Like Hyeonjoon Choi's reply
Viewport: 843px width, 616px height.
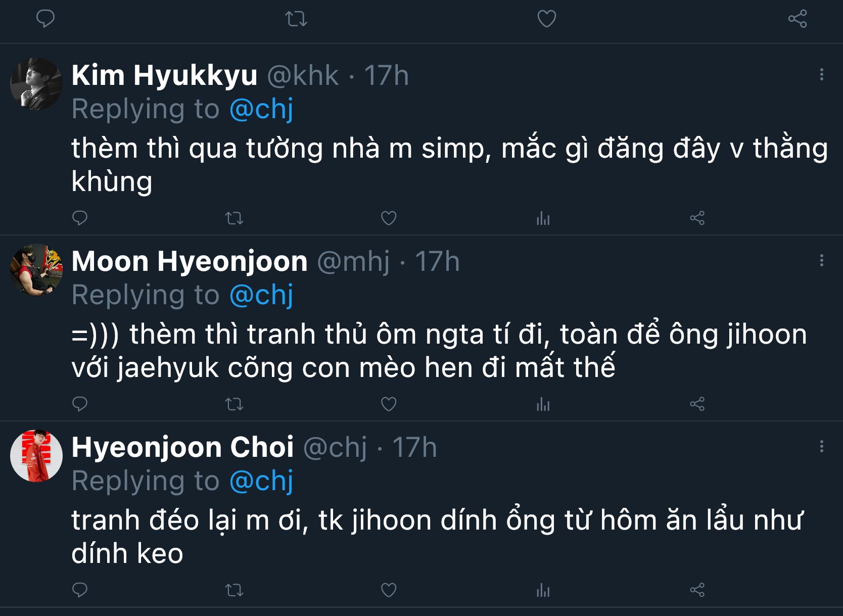[388, 590]
